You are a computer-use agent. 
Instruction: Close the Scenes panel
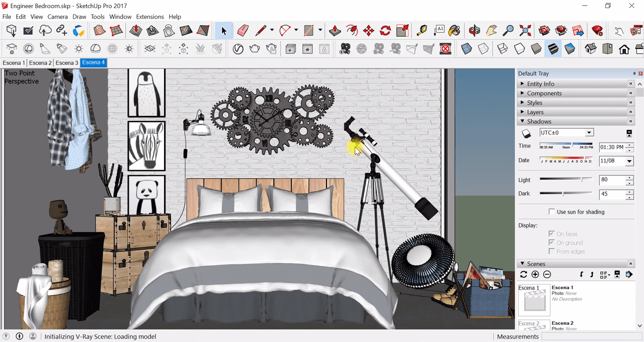point(630,263)
